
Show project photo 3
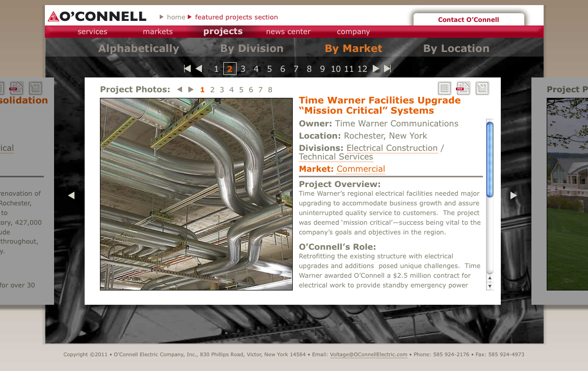point(222,90)
